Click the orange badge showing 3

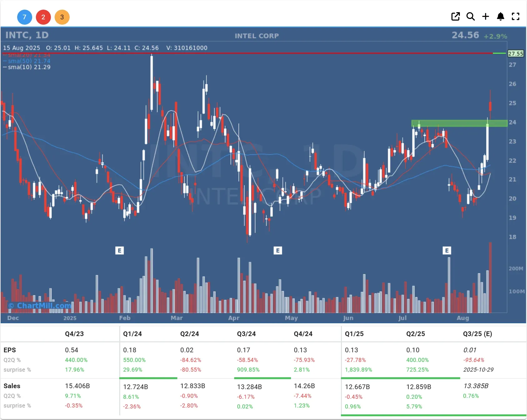(62, 17)
